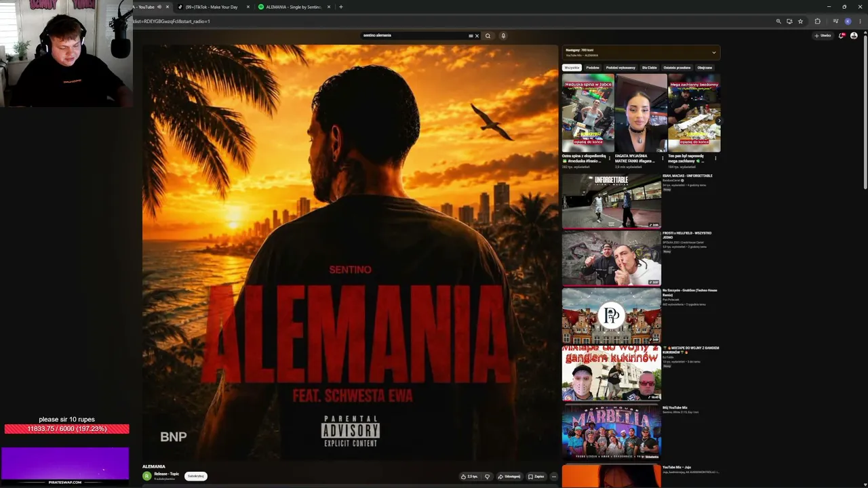Expand the 'Następny: 700 koni' mix playlist panel
868x488 pixels.
(x=713, y=52)
